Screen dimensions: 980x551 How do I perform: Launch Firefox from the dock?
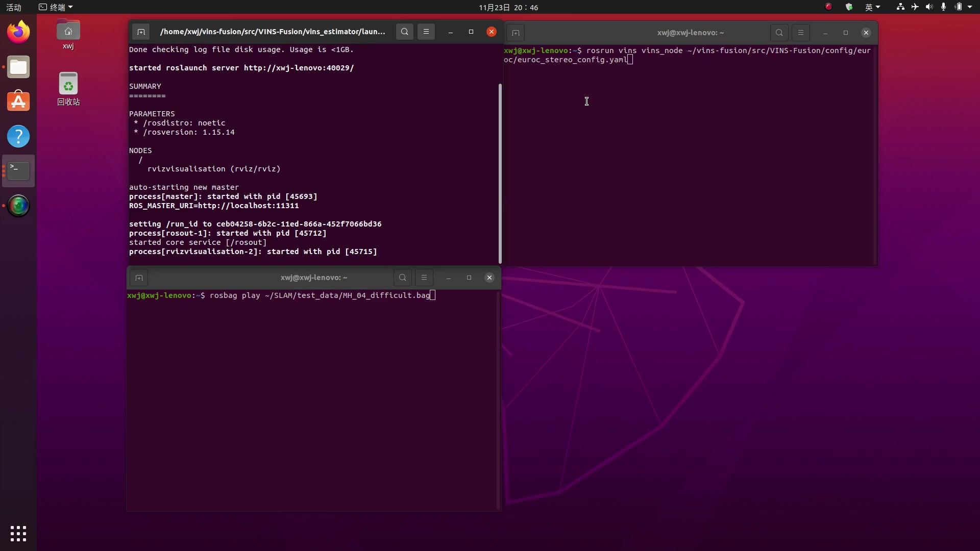point(18,32)
